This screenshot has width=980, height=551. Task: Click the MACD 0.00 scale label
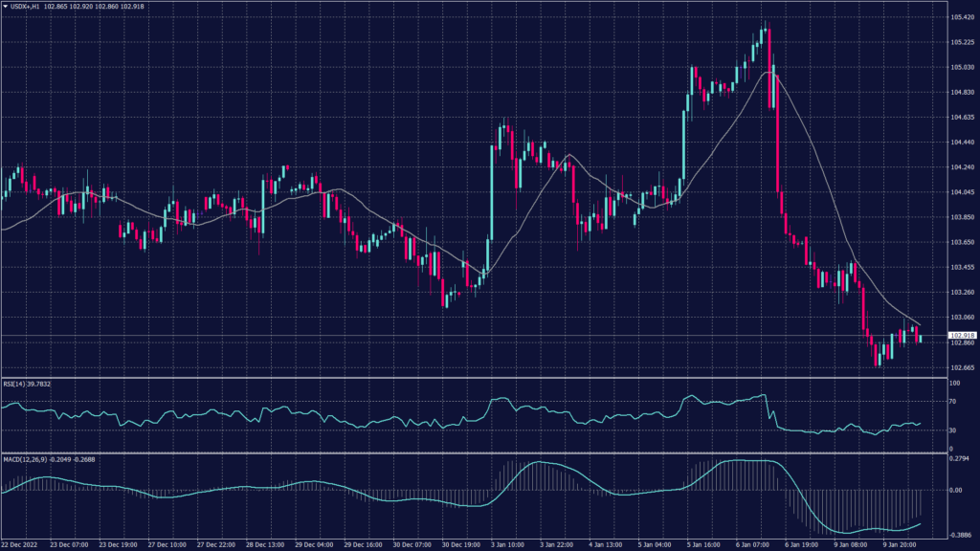[955, 490]
